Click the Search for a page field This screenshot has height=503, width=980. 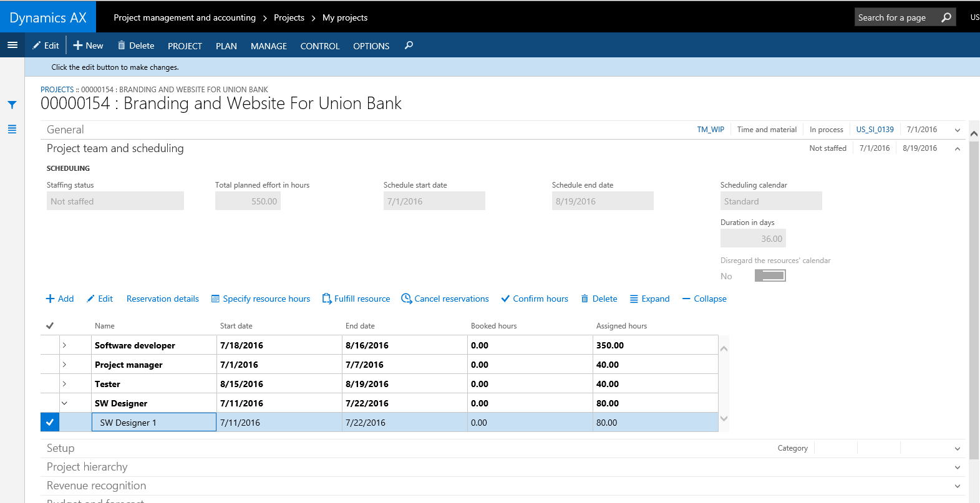897,17
